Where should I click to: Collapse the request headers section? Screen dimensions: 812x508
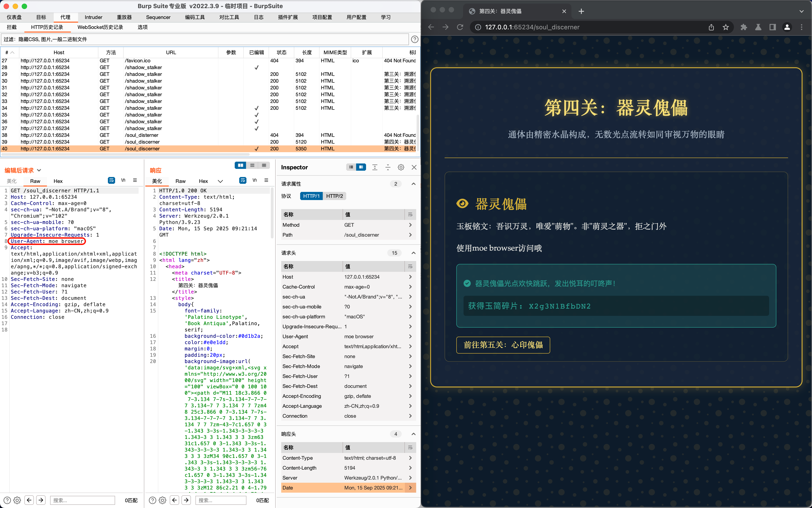click(413, 253)
